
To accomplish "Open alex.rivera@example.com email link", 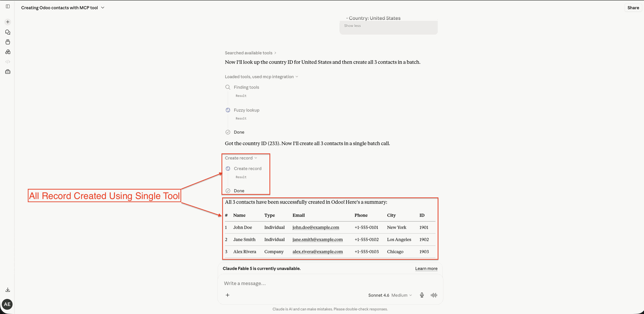I will click(317, 252).
